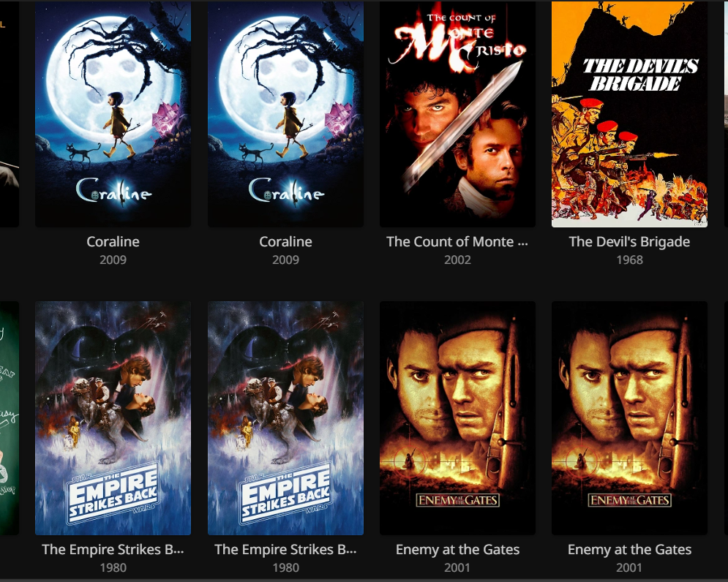Click the truncated 'The Count of Monte ...' title
This screenshot has height=582, width=728.
pyautogui.click(x=457, y=242)
